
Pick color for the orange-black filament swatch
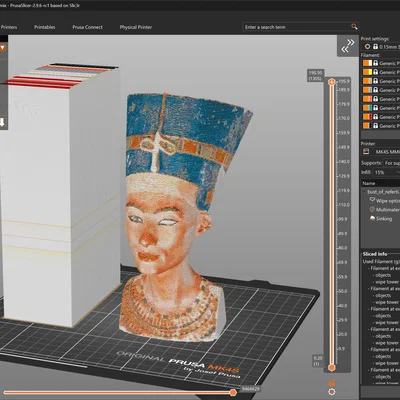[x=367, y=126]
